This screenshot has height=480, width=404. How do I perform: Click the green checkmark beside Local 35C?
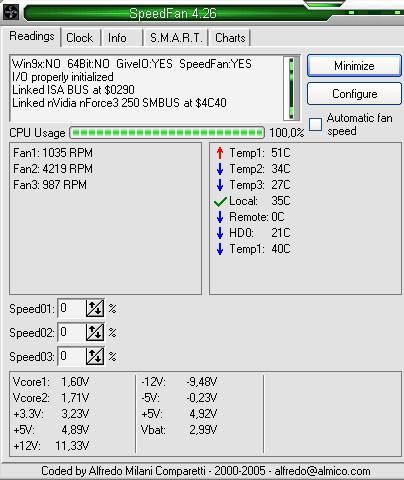click(x=220, y=201)
